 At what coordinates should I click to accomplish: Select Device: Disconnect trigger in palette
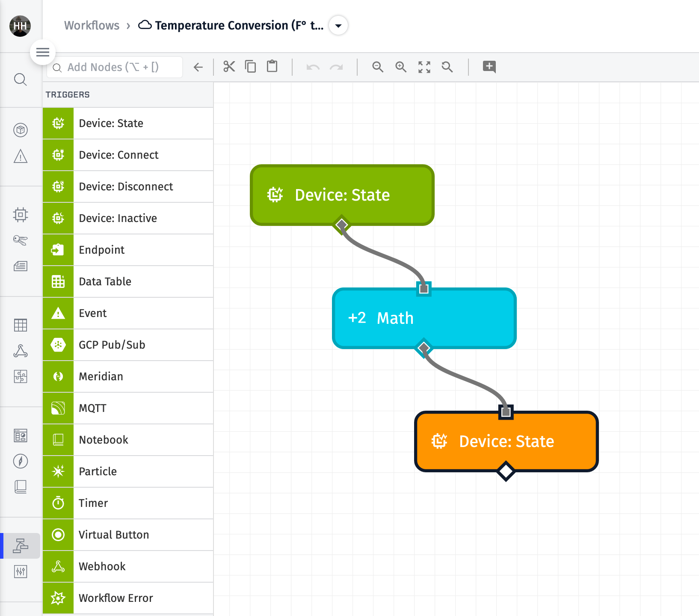pos(128,187)
